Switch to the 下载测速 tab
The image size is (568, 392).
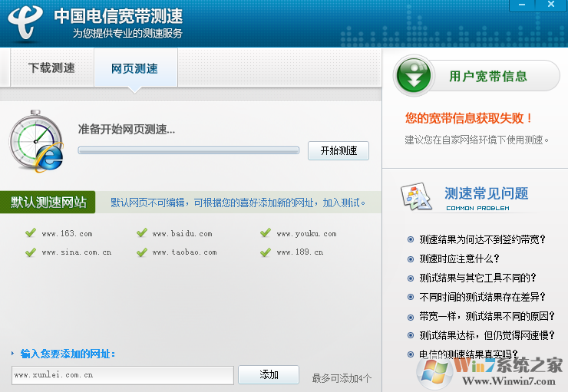(x=51, y=68)
